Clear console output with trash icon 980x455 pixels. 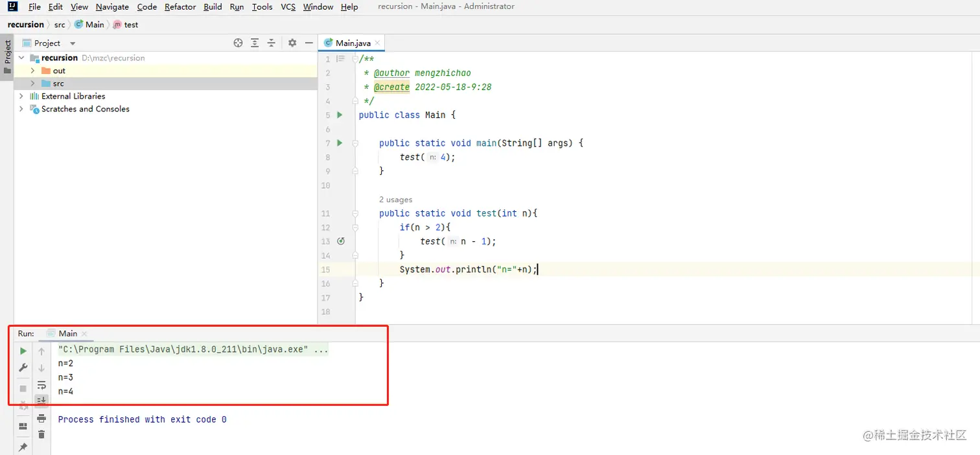(x=41, y=434)
